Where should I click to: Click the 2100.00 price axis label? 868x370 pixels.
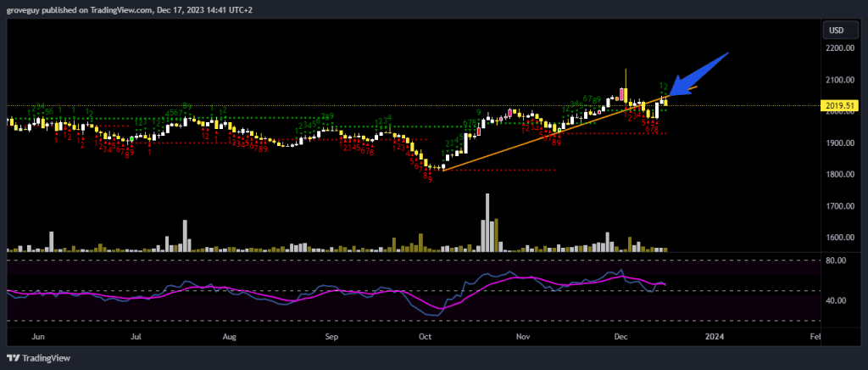click(x=836, y=80)
